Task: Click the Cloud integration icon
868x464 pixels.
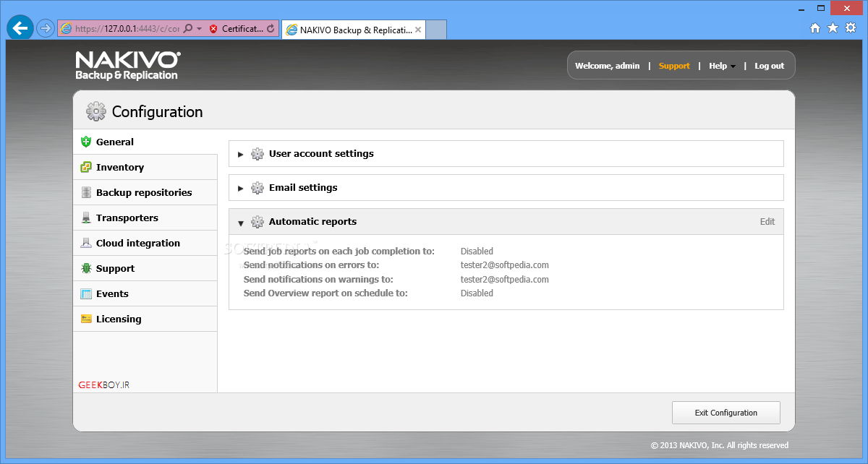Action: tap(86, 243)
